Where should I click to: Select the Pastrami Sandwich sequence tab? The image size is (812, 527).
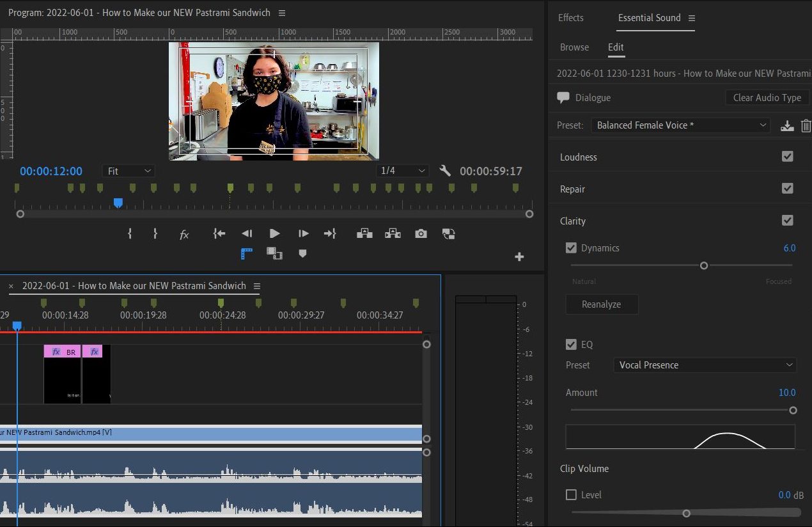(x=134, y=286)
